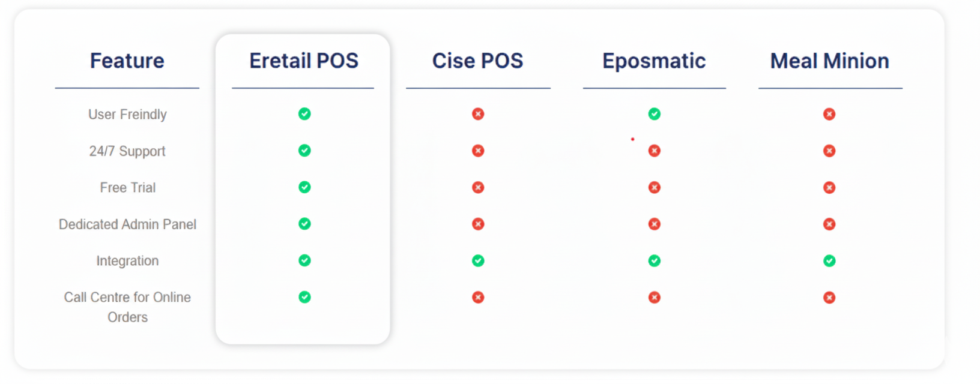The image size is (980, 384).
Task: Click the Eposmatic column heading
Action: [x=654, y=61]
